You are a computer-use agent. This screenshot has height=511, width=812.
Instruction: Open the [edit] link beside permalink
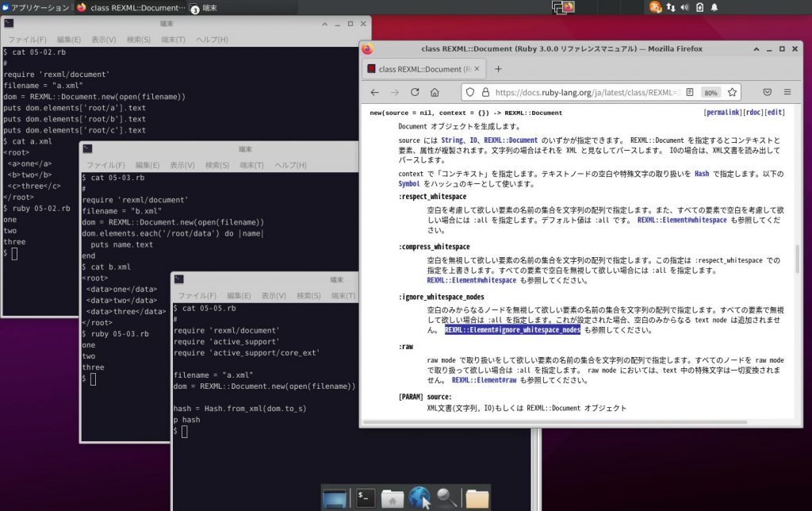(x=774, y=112)
